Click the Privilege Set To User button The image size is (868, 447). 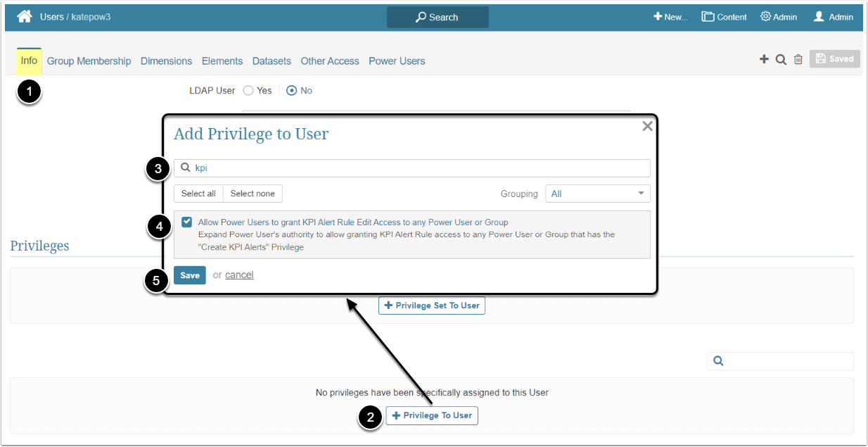point(432,306)
